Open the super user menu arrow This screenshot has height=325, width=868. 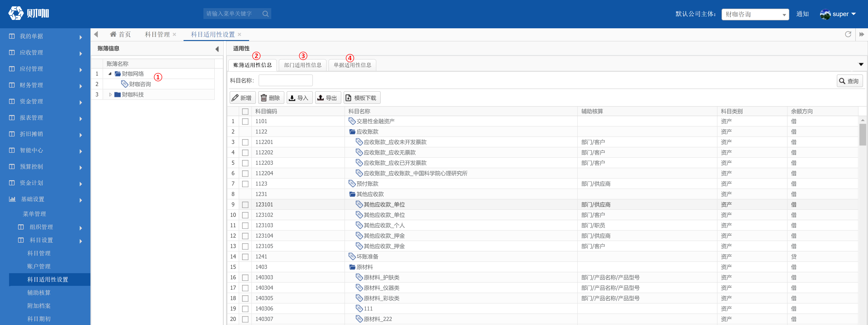click(x=854, y=14)
